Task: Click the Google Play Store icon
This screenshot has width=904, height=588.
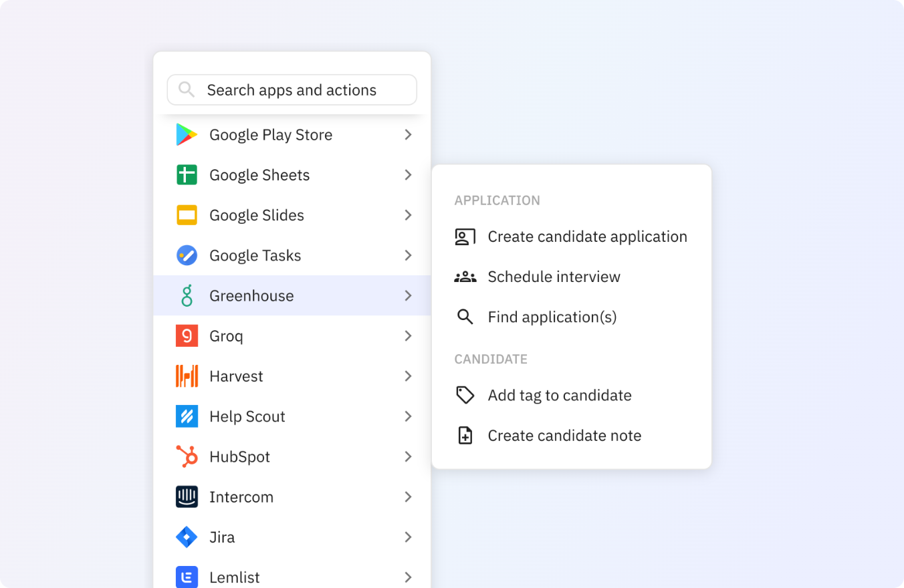Action: point(187,135)
